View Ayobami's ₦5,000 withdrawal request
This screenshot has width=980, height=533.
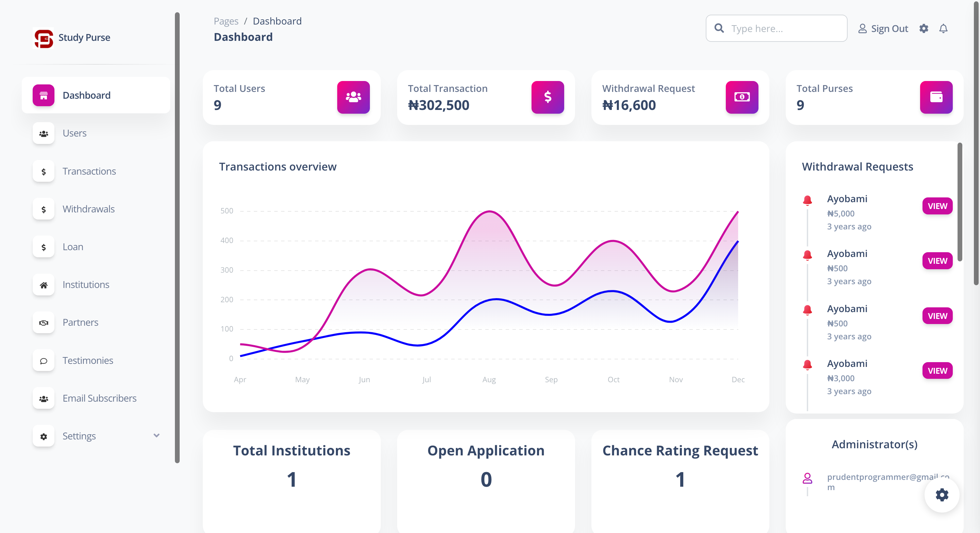pyautogui.click(x=937, y=206)
